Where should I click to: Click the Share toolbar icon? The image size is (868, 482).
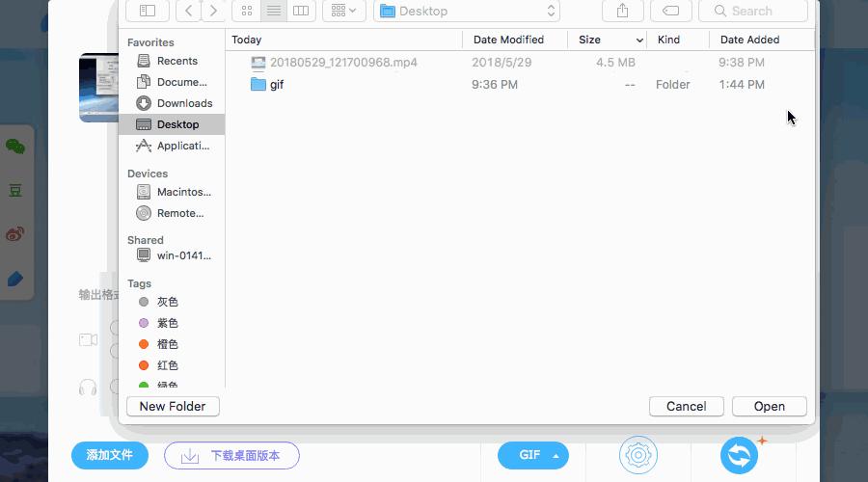pos(622,11)
